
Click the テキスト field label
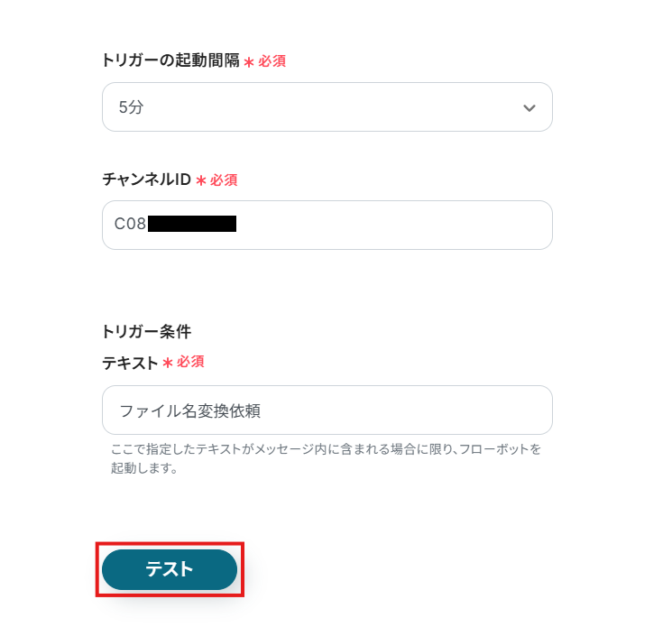(130, 363)
